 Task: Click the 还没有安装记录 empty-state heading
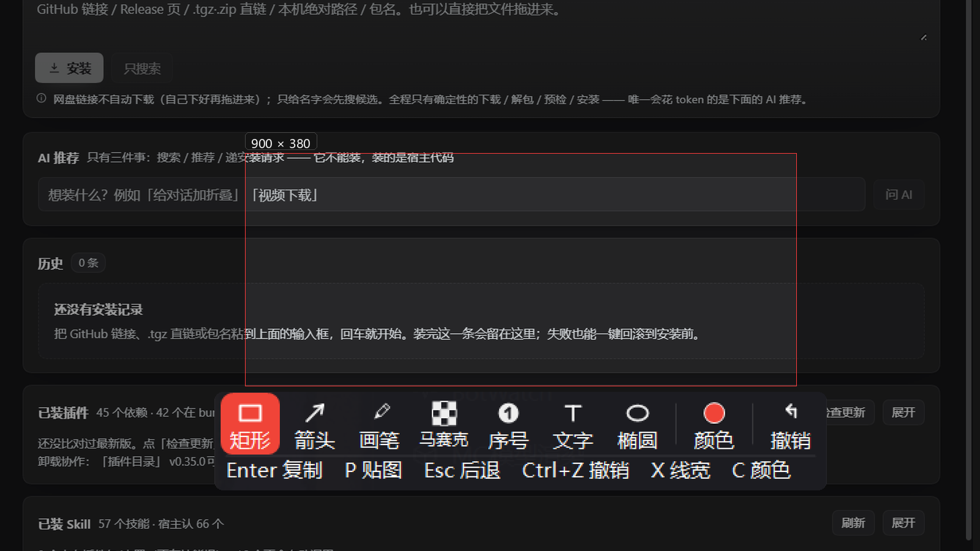pos(99,309)
